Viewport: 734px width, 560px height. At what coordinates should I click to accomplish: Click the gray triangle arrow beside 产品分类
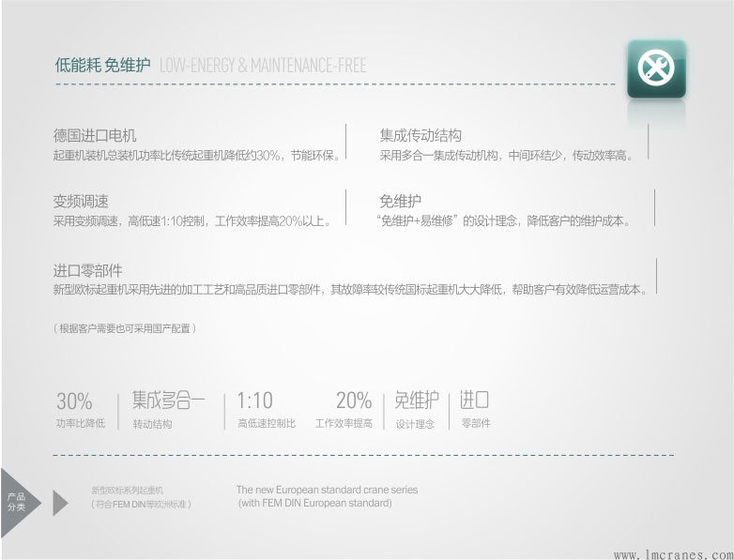pos(60,503)
